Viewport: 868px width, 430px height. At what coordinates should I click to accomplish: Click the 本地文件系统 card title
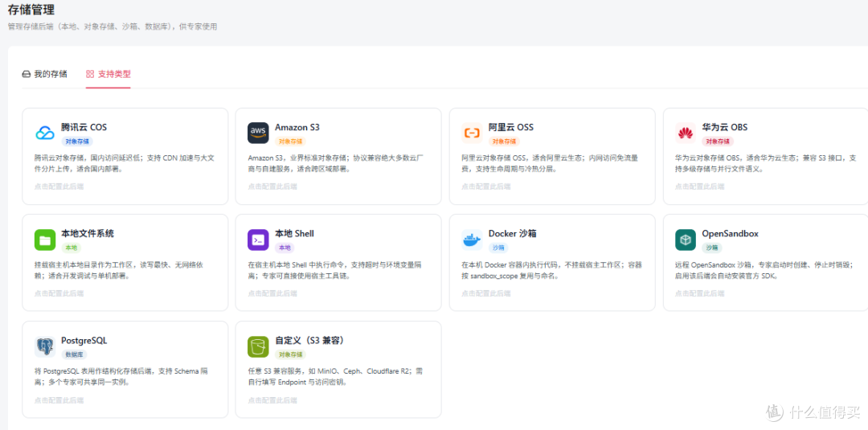88,234
